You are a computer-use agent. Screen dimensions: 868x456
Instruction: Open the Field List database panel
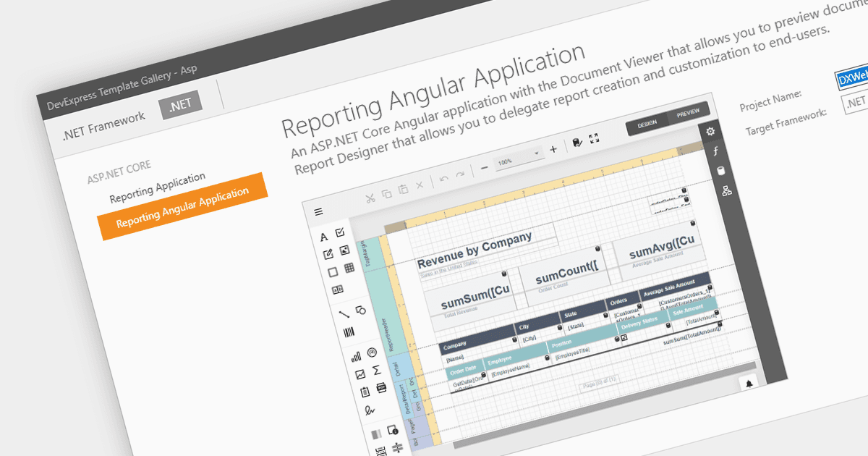(720, 171)
